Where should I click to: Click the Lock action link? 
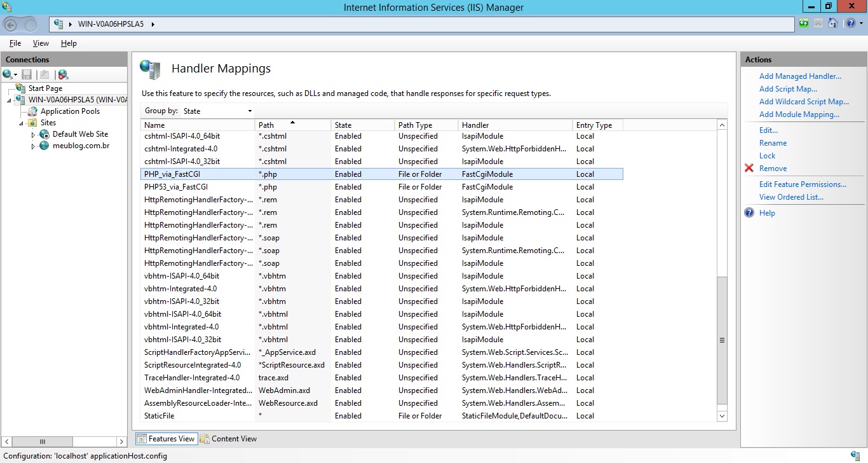click(x=767, y=156)
